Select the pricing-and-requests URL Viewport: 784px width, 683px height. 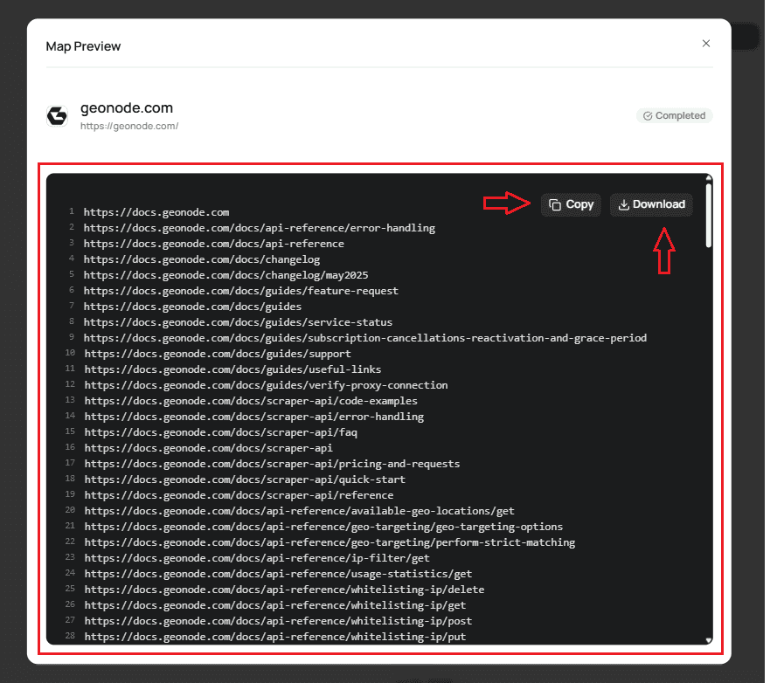[x=272, y=464]
